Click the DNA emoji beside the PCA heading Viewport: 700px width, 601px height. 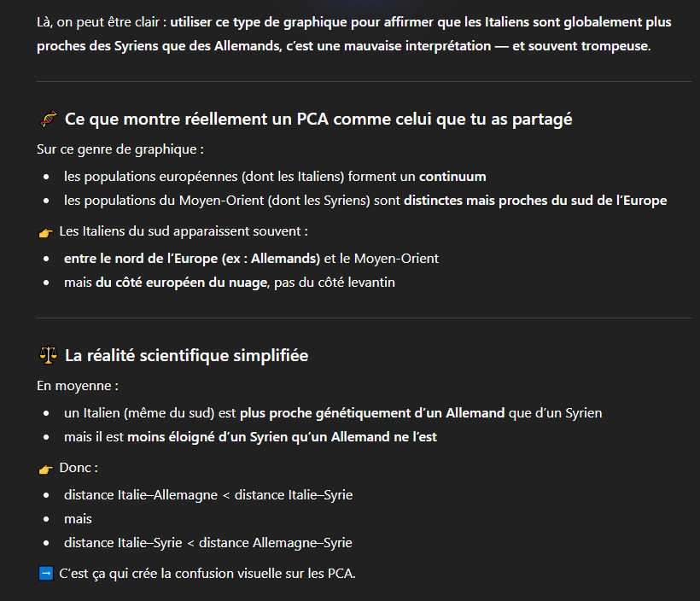coord(48,120)
